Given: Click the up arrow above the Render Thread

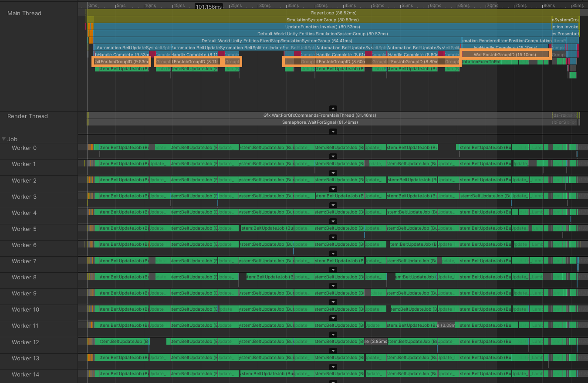Looking at the screenshot, I should pyautogui.click(x=333, y=108).
